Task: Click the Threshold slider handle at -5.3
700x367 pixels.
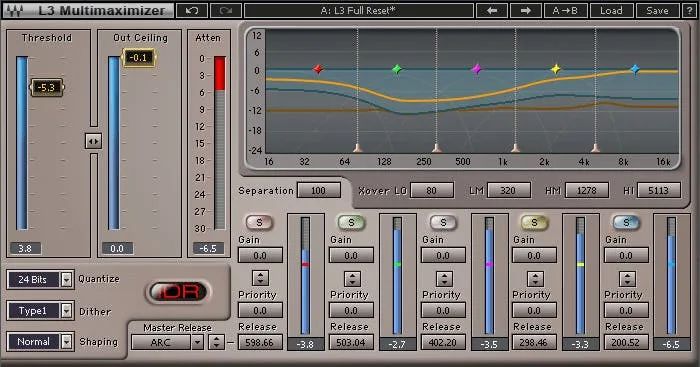Action: (x=46, y=87)
